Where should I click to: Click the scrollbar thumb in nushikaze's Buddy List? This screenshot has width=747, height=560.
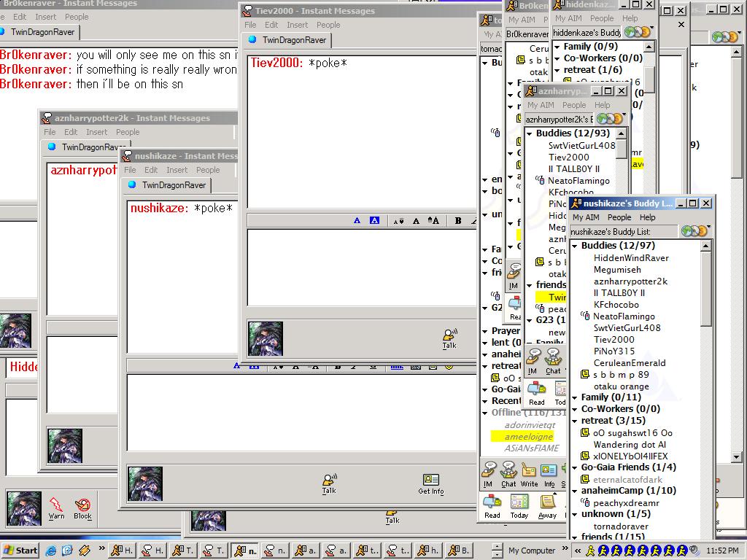[x=706, y=289]
